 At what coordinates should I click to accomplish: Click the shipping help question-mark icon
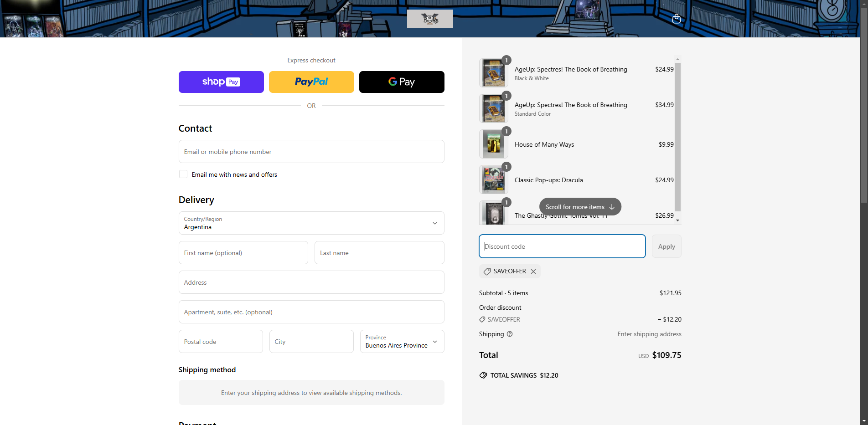click(510, 334)
